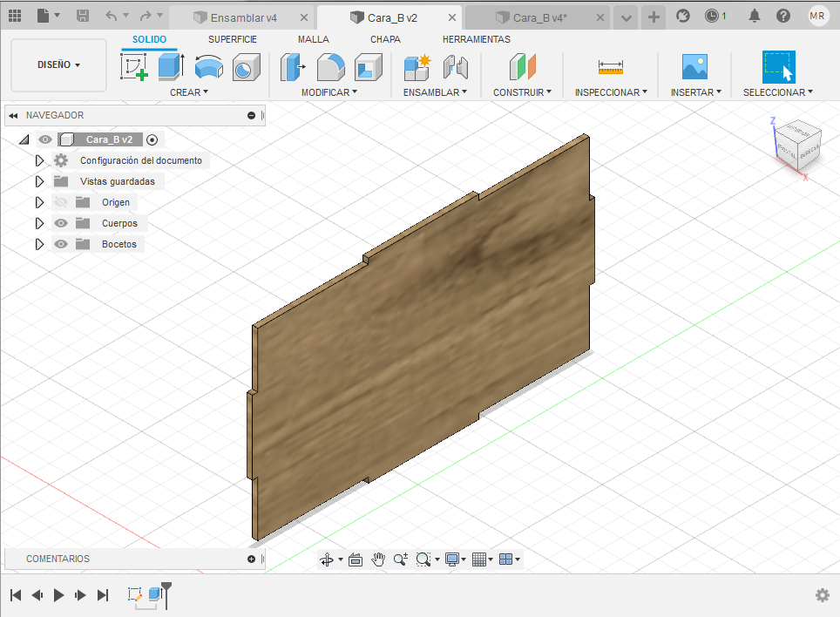Image resolution: width=840 pixels, height=617 pixels.
Task: Select the Fillet tool
Action: click(330, 67)
